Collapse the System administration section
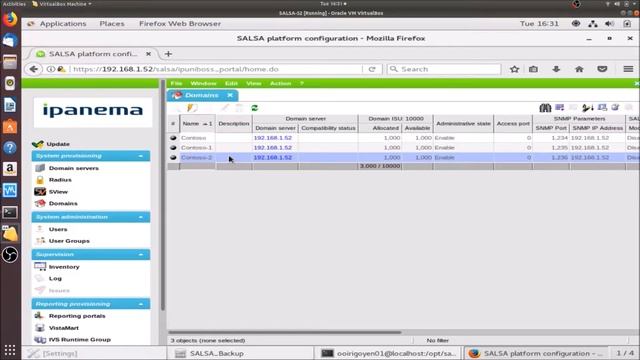Screen dimensions: 640x360 coord(141,217)
